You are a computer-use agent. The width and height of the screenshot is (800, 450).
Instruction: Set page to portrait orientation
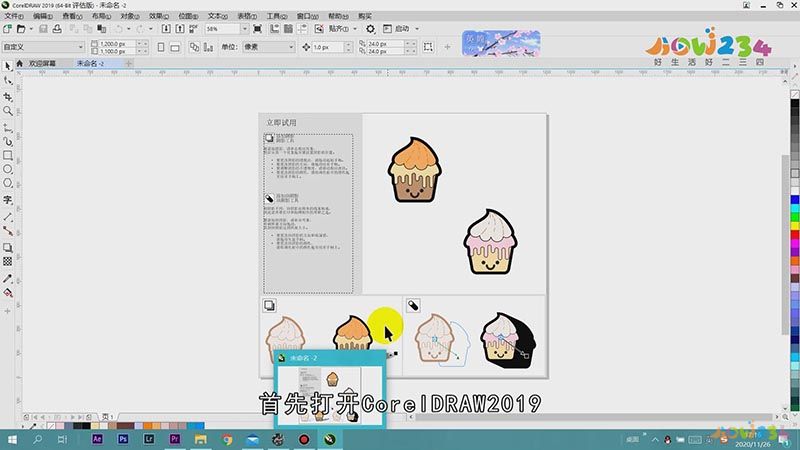pos(161,47)
